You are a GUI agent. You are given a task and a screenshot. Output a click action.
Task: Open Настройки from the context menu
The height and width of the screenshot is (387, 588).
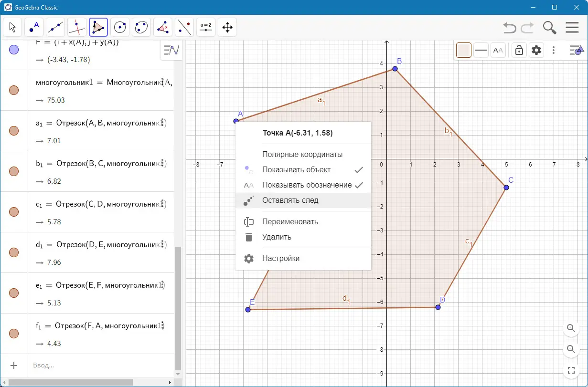point(303,259)
